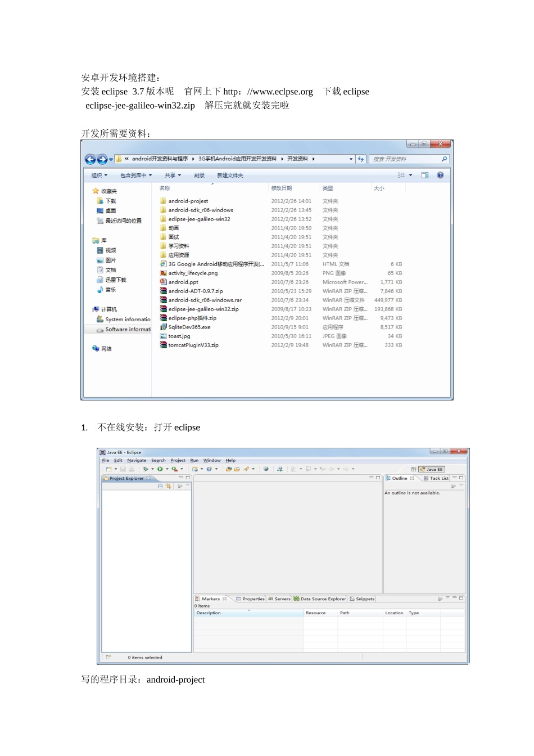Viewport: 534px width, 756px height.
Task: Click the Java EE perspective button
Action: 432,469
